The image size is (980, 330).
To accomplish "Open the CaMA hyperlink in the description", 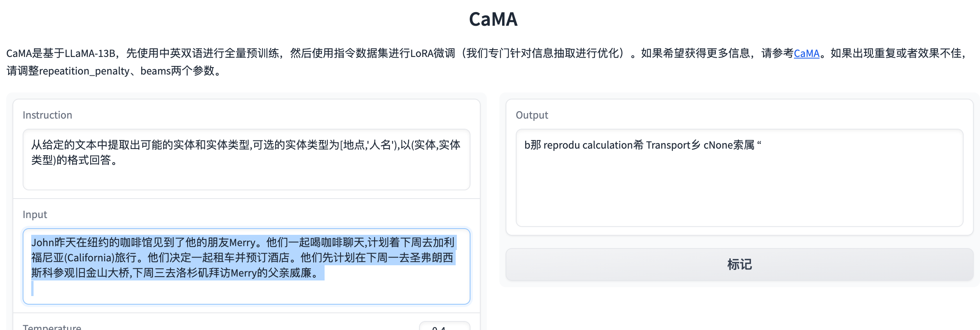I will (x=806, y=54).
